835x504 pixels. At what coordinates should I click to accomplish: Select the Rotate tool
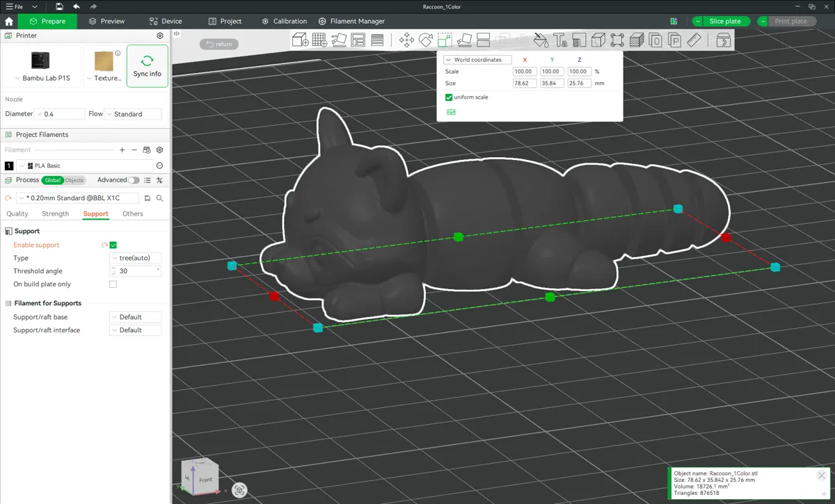point(426,40)
